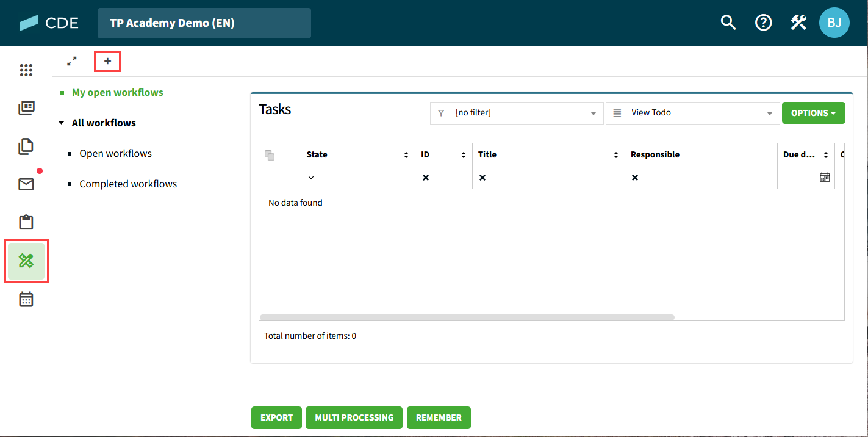The width and height of the screenshot is (868, 437).
Task: Open the apps grid menu icon
Action: tap(26, 70)
